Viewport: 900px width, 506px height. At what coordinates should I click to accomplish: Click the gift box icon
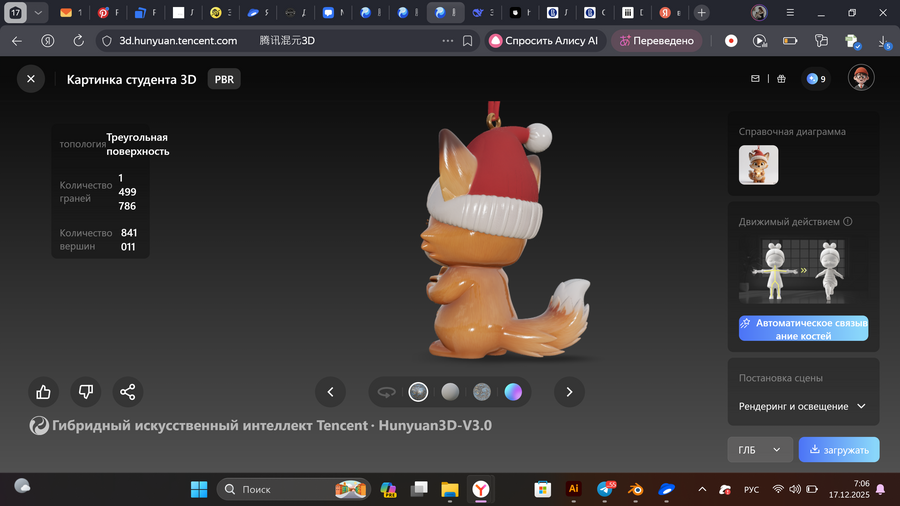[x=781, y=79]
